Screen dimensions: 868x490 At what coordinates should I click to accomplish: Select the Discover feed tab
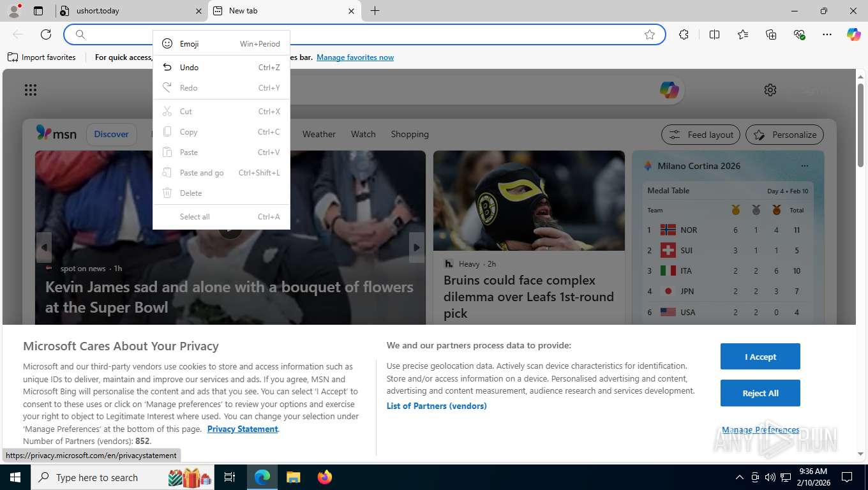[111, 134]
